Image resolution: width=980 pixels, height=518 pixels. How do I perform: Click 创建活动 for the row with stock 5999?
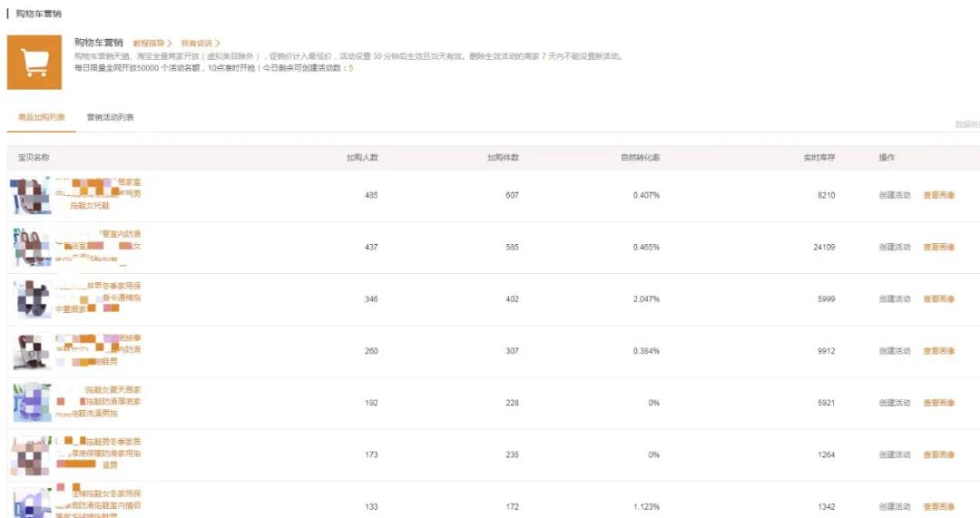(x=895, y=298)
